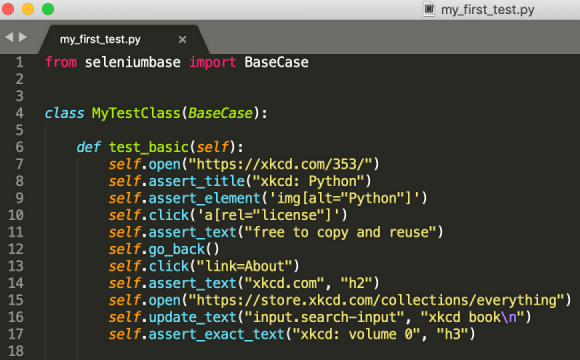Click the store.xkcd.com collections URL string

(x=376, y=300)
